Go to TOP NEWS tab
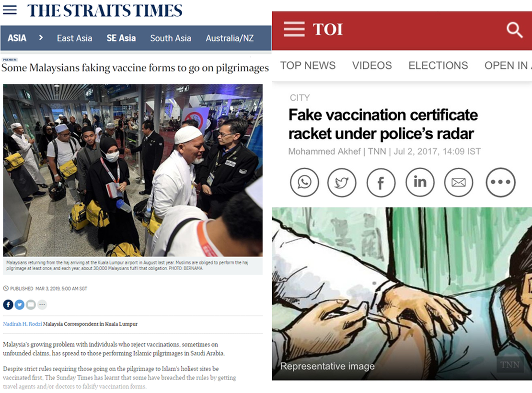The height and width of the screenshot is (393, 532). tap(308, 65)
